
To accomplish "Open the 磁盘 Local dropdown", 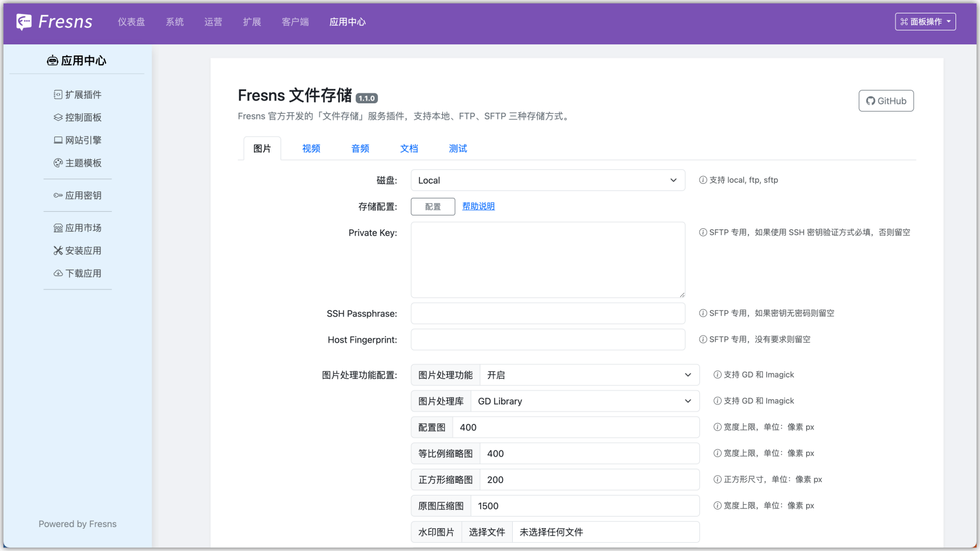I will [x=548, y=180].
